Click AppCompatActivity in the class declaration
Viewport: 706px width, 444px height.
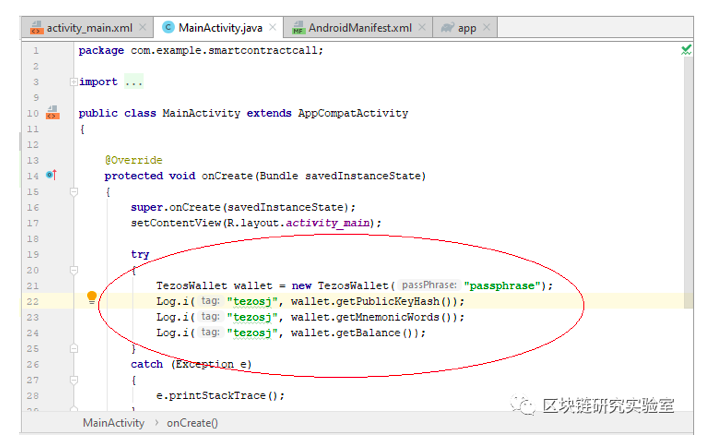(353, 113)
